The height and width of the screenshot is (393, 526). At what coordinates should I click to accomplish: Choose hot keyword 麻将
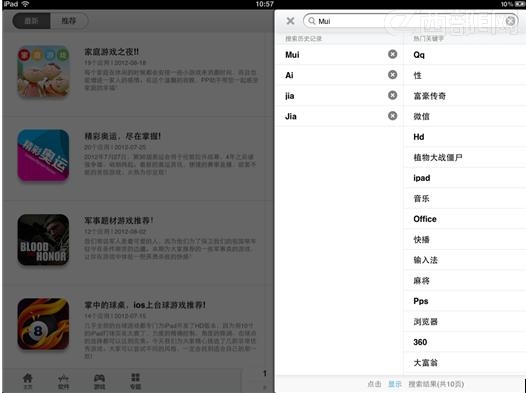pyautogui.click(x=421, y=281)
